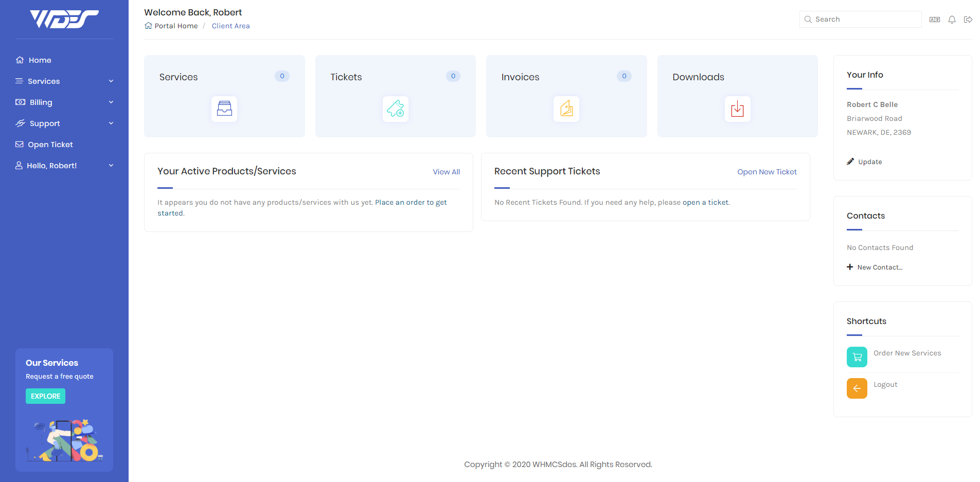This screenshot has height=482, width=980.
Task: Click the Open Ticket envelope icon
Action: tap(19, 145)
